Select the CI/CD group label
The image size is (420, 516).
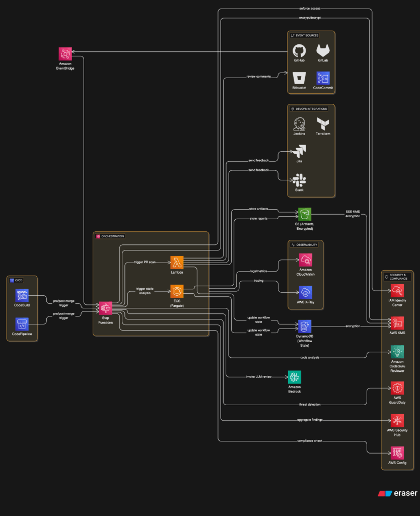pos(16,280)
